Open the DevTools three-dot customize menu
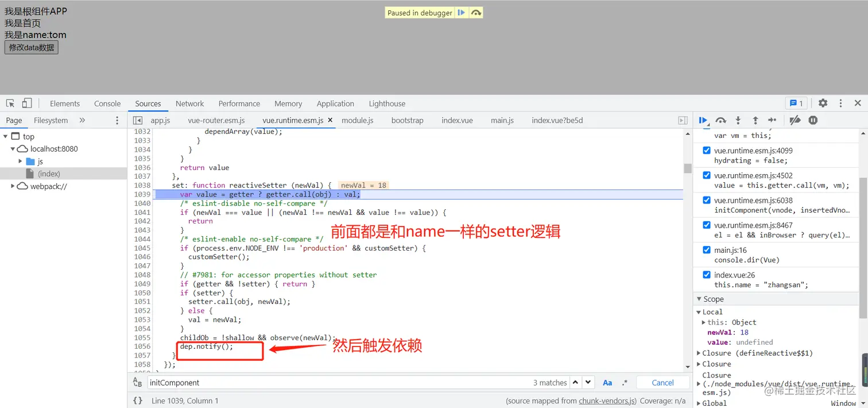The height and width of the screenshot is (408, 868). click(x=840, y=103)
